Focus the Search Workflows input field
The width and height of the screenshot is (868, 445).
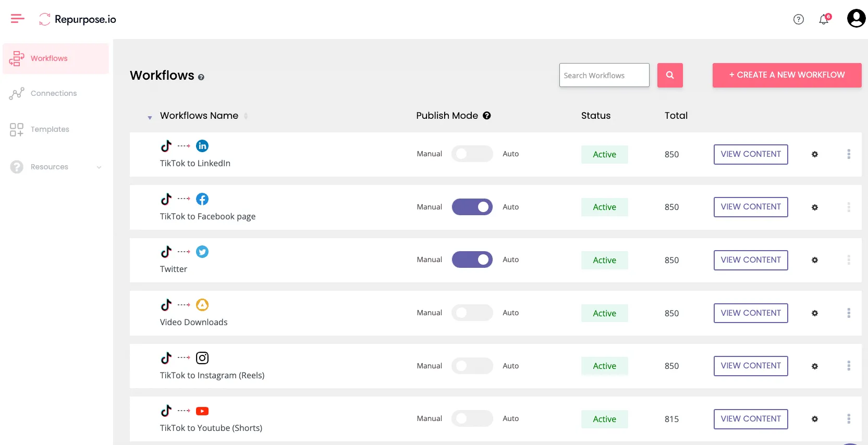point(604,75)
